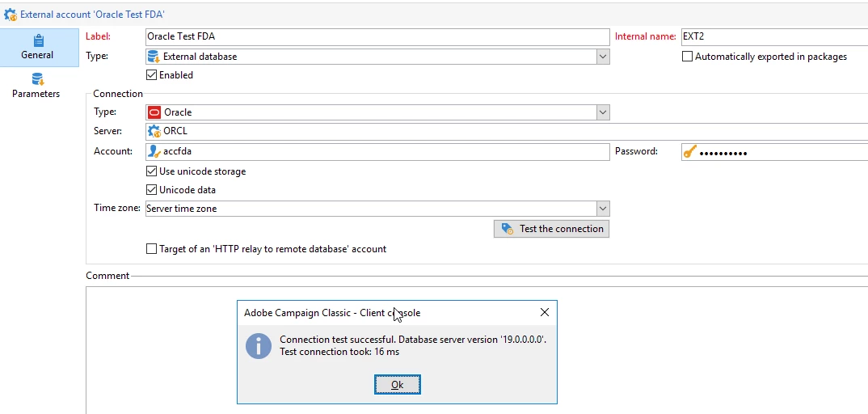Expand the account Type External database dropdown

tap(603, 57)
